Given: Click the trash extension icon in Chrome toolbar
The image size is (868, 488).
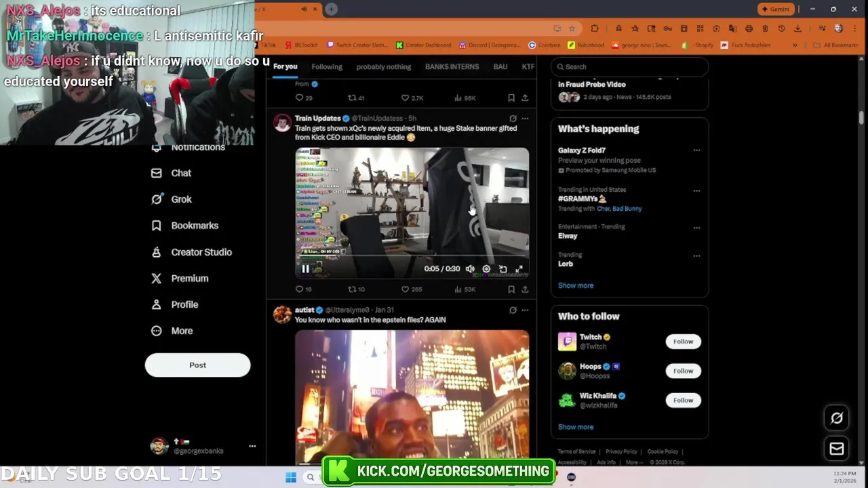Looking at the screenshot, I should coord(765,28).
